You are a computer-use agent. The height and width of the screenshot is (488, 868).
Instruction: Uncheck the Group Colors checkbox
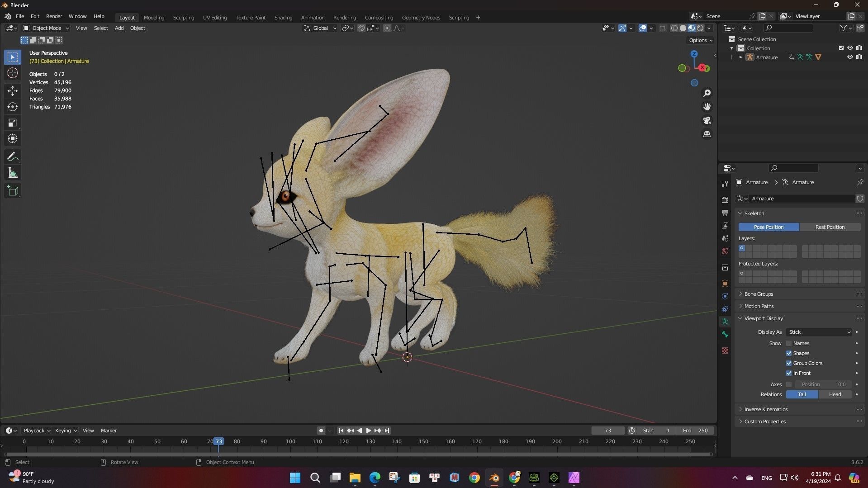tap(789, 363)
